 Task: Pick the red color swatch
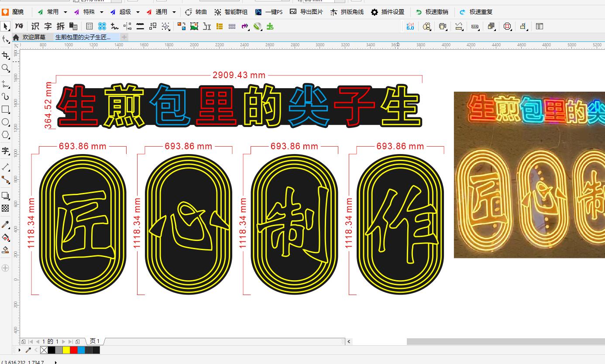click(x=74, y=350)
